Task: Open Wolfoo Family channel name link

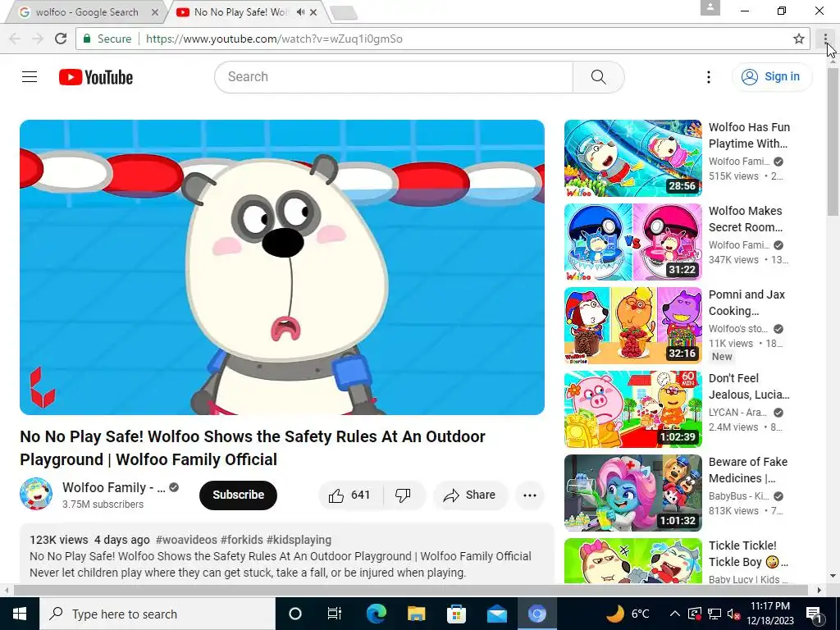Action: [x=113, y=487]
